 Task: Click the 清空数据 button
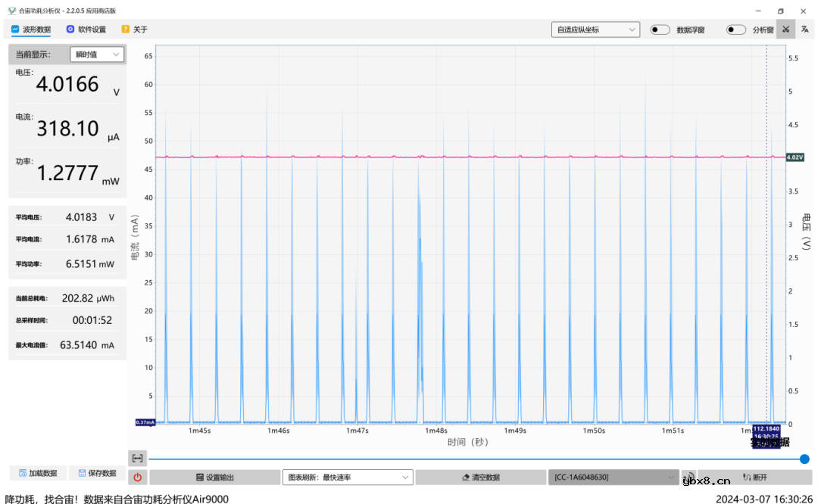480,478
